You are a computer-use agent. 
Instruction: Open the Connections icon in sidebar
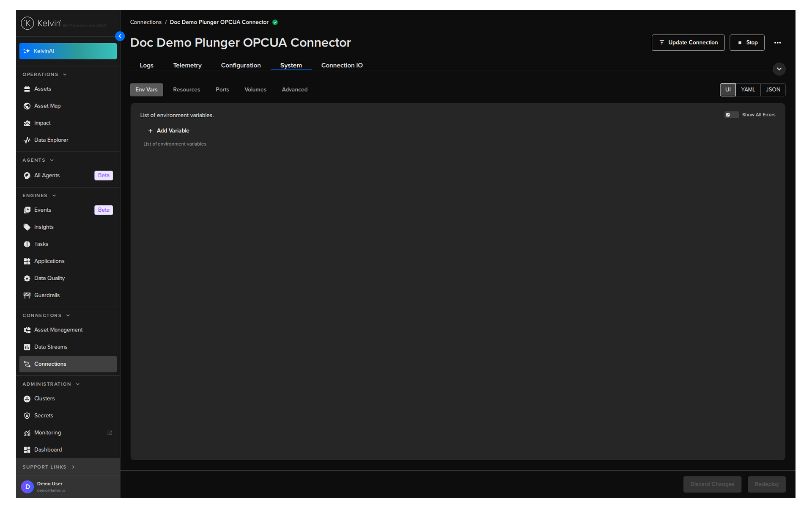pos(27,364)
